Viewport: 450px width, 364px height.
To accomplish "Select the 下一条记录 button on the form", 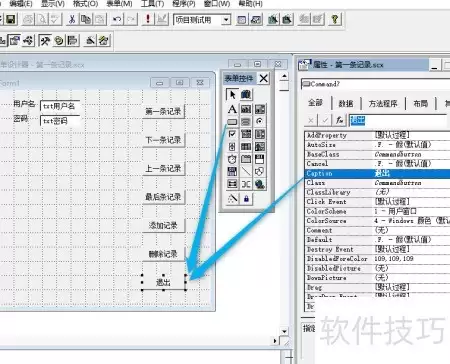I will 163,140.
